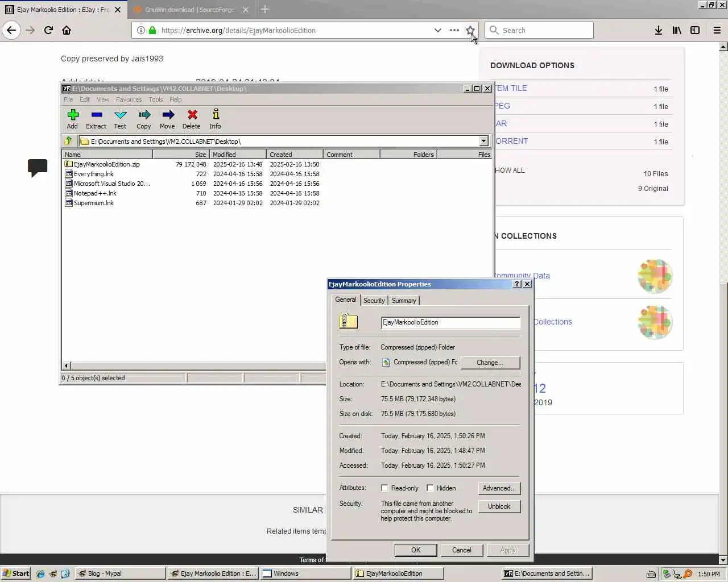This screenshot has width=728, height=582.
Task: Click the Move icon in 7-Zip toolbar
Action: click(167, 119)
